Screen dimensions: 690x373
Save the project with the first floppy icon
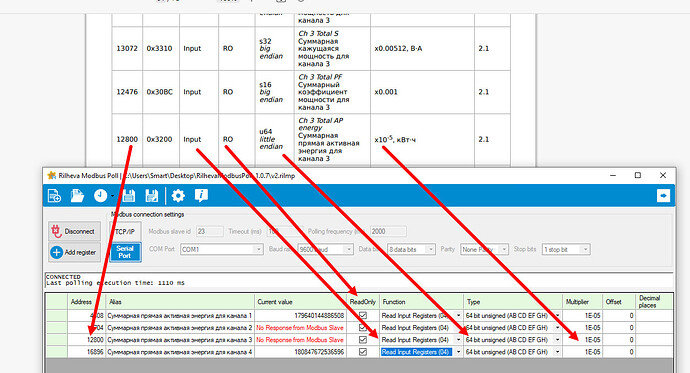[x=129, y=196]
